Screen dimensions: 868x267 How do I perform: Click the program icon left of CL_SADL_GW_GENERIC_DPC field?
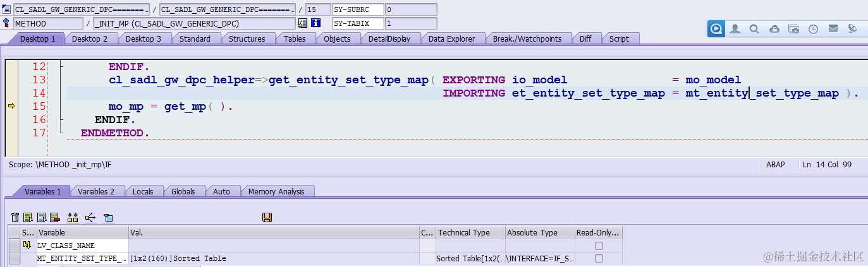click(x=7, y=9)
